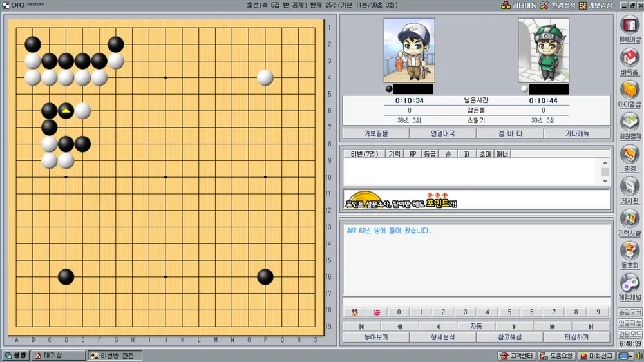
Task: Click number button 0
Action: (399, 312)
